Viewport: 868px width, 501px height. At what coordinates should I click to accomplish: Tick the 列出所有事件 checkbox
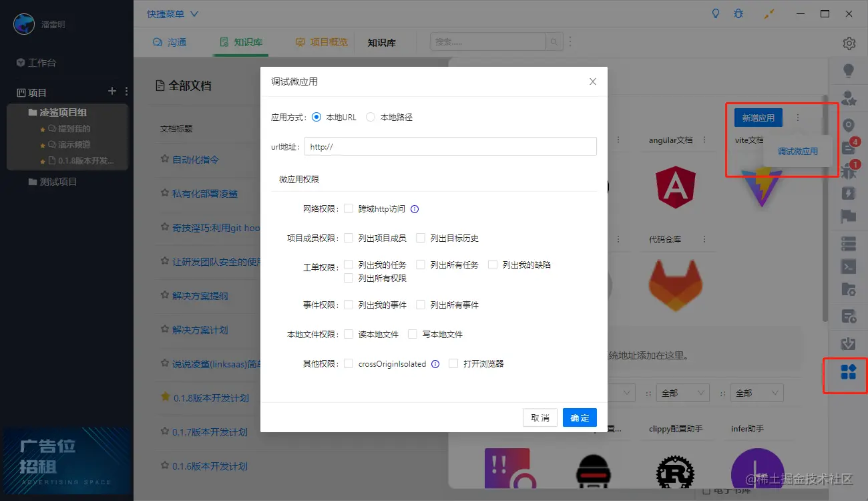point(421,305)
